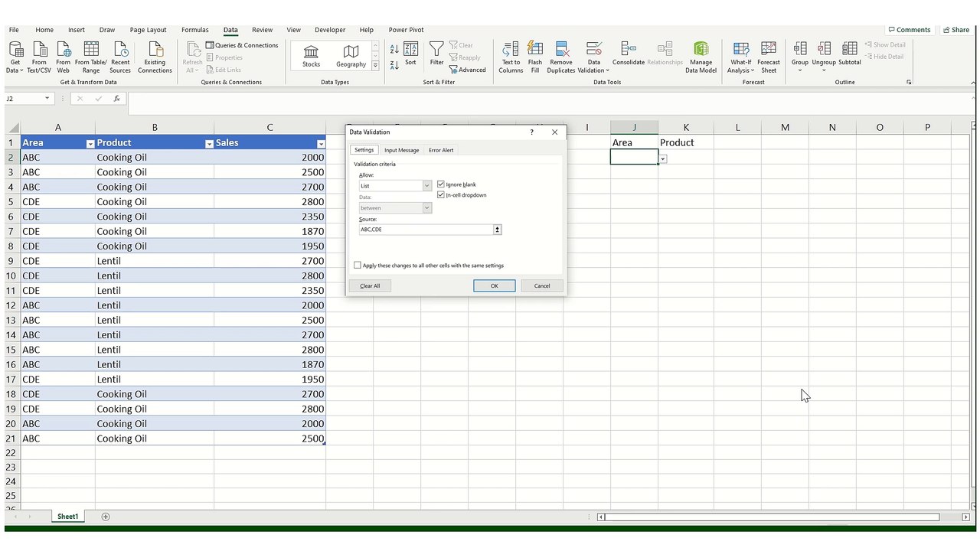Add a new sheet with plus icon
The width and height of the screenshot is (980, 551).
[x=106, y=517]
